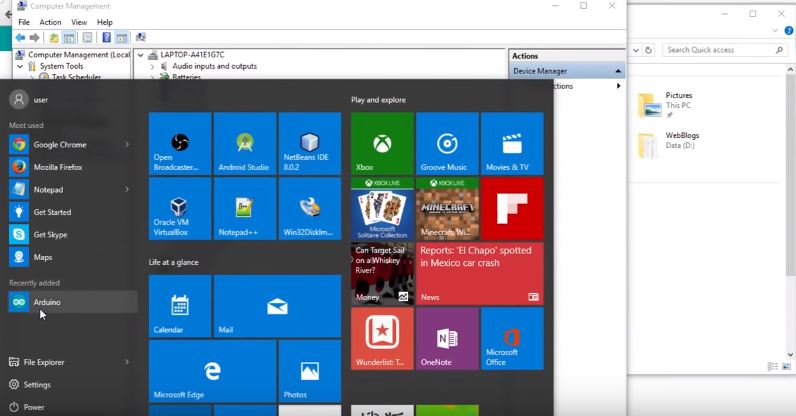
Task: Collapse the LAPTOP-A41E1G7C device node
Action: pos(141,55)
